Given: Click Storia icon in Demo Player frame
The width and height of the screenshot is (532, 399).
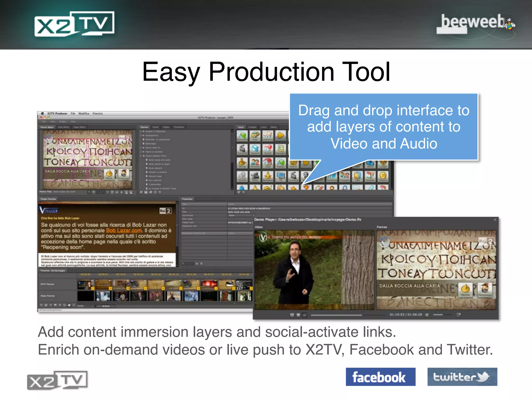Looking at the screenshot, I should [x=465, y=289].
